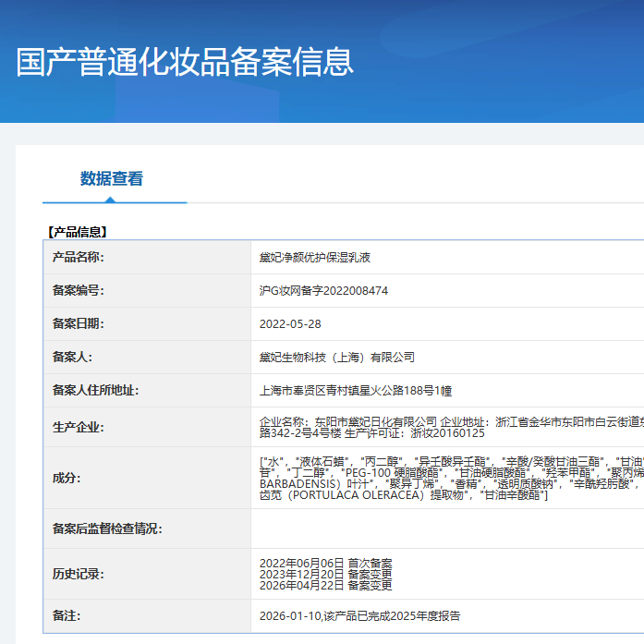Select history entry 2023年12月20日 备案变更
The image size is (644, 644).
click(x=326, y=574)
